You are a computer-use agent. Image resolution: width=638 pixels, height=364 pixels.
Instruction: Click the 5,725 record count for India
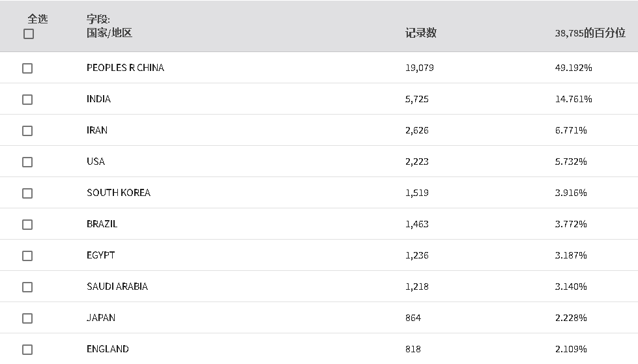[416, 99]
